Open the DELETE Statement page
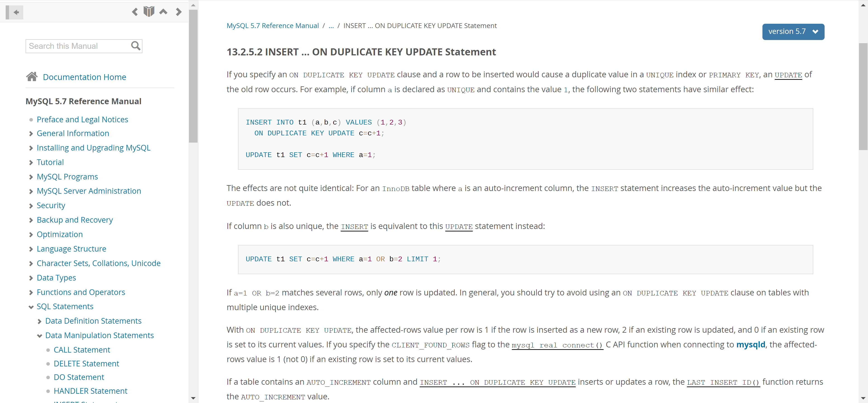This screenshot has height=403, width=868. [86, 364]
